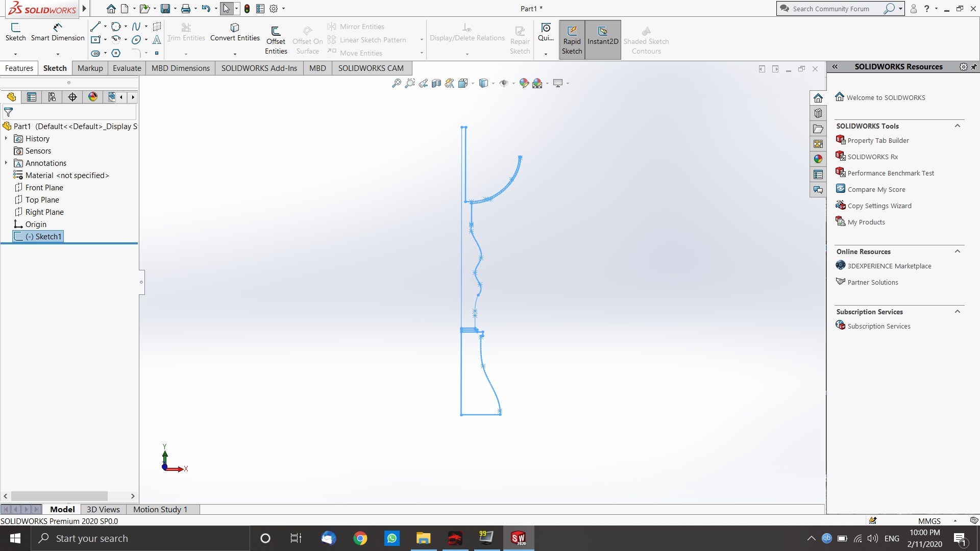Open the Performance Benchmark Test link
Viewport: 980px width, 551px height.
(890, 173)
